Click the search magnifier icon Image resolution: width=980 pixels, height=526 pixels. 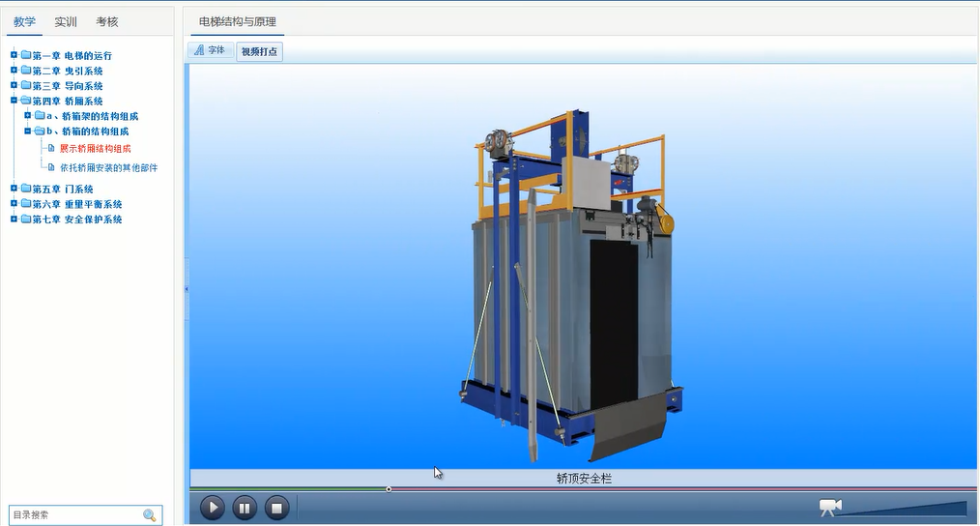click(x=150, y=515)
